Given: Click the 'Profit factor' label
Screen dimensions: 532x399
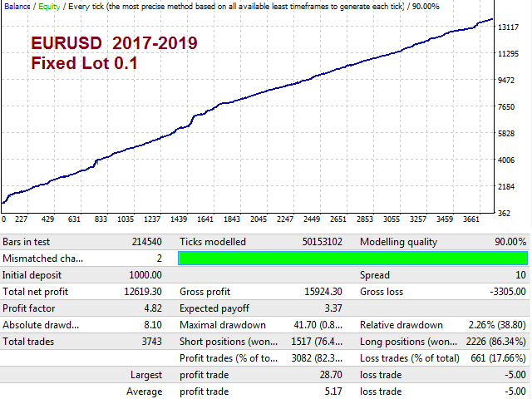Looking at the screenshot, I should point(28,308).
